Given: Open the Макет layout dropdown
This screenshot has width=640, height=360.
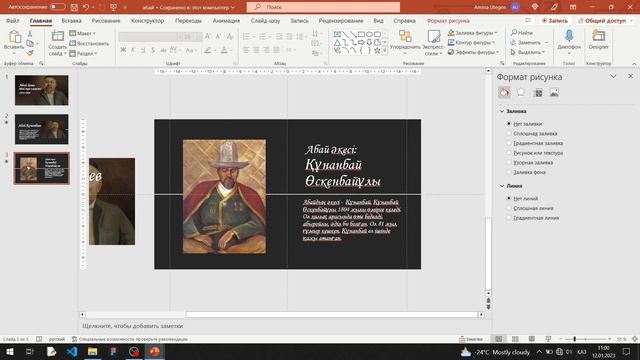Looking at the screenshot, I should 83,33.
